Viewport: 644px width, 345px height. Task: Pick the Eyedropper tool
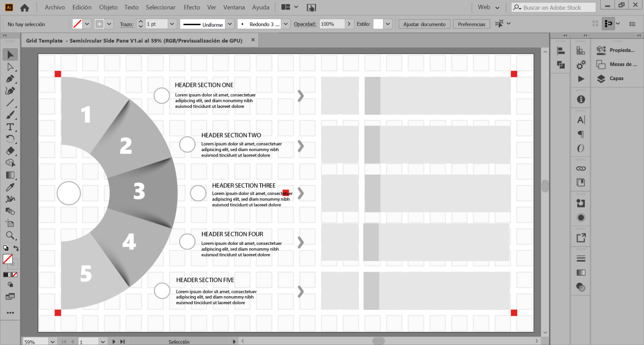pyautogui.click(x=10, y=187)
